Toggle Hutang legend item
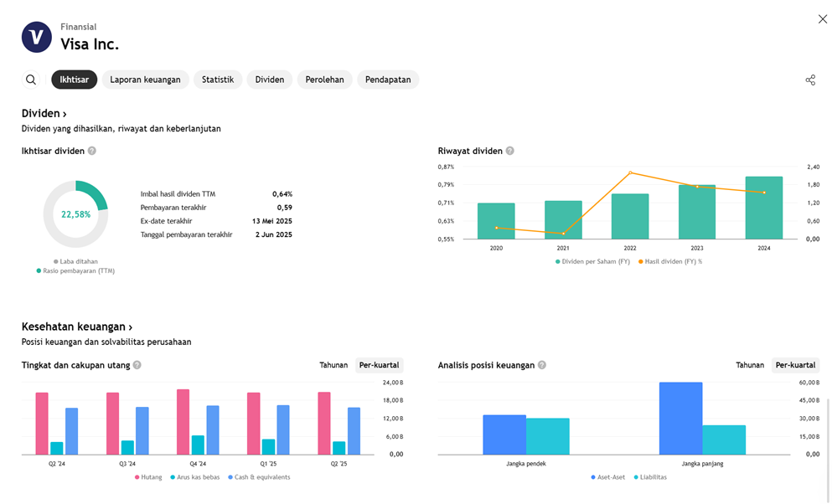The height and width of the screenshot is (504, 832). point(148,477)
